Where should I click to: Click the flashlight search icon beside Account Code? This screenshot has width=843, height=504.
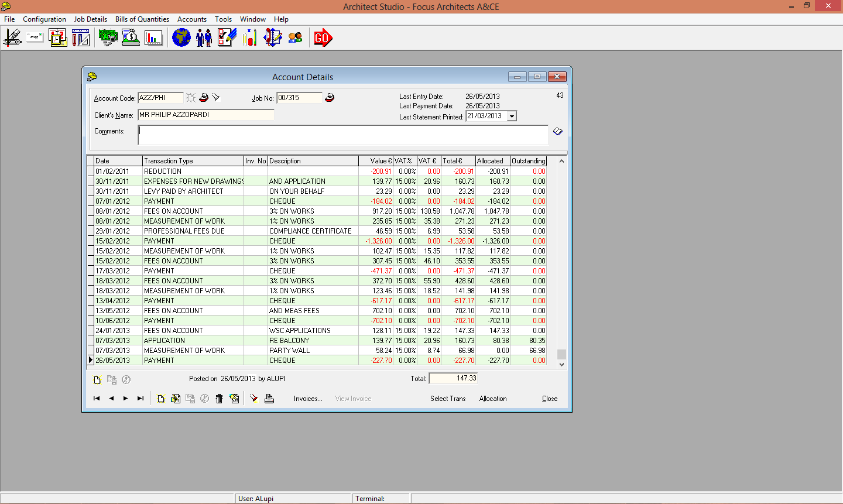pyautogui.click(x=215, y=97)
